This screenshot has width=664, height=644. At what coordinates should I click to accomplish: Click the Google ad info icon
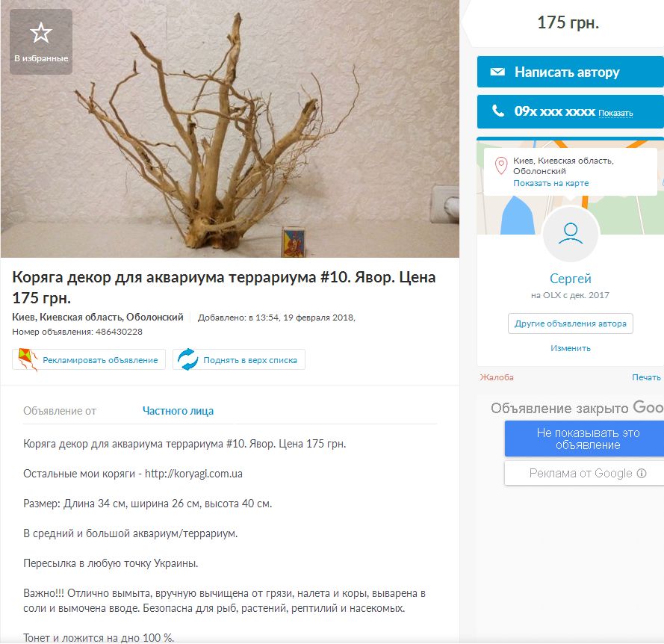[642, 473]
